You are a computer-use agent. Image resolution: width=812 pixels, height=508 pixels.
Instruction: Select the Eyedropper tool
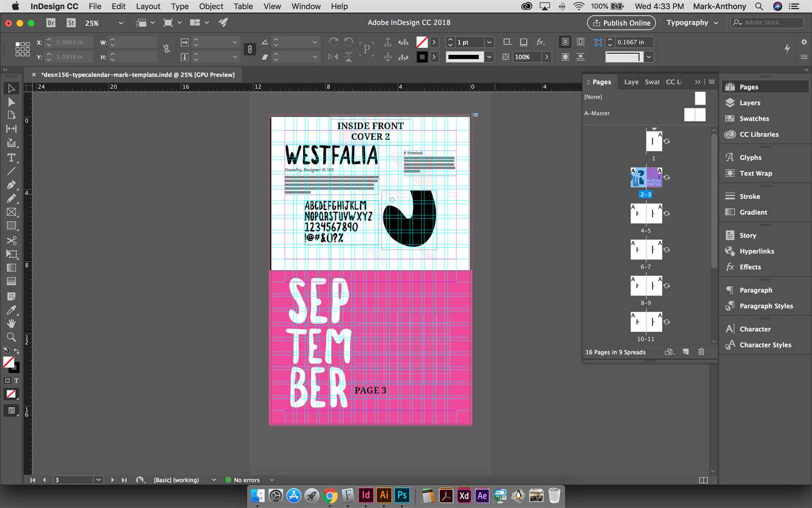pyautogui.click(x=11, y=310)
